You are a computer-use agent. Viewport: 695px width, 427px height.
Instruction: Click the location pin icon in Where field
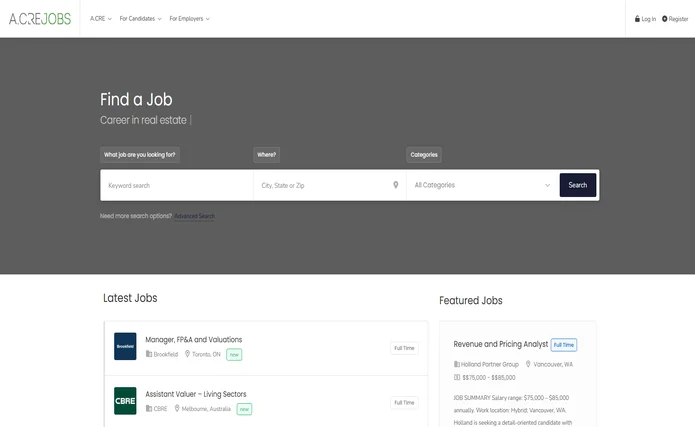[396, 185]
